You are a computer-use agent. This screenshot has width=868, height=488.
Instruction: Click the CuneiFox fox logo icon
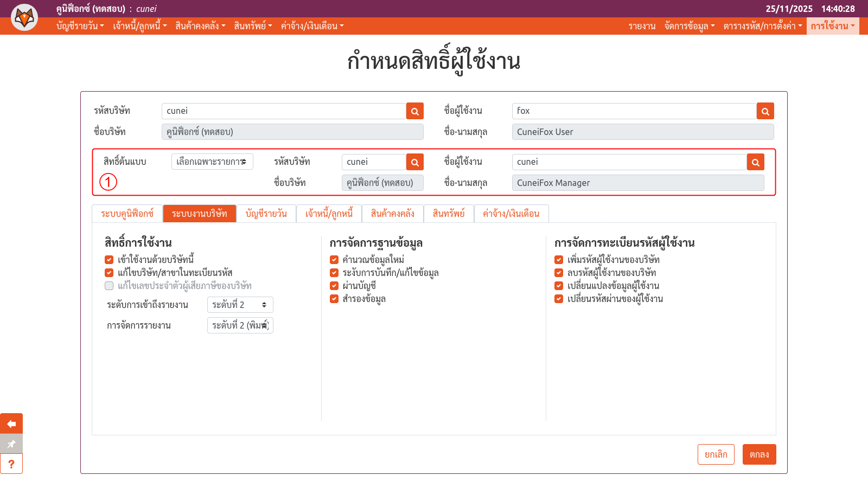pyautogui.click(x=24, y=17)
